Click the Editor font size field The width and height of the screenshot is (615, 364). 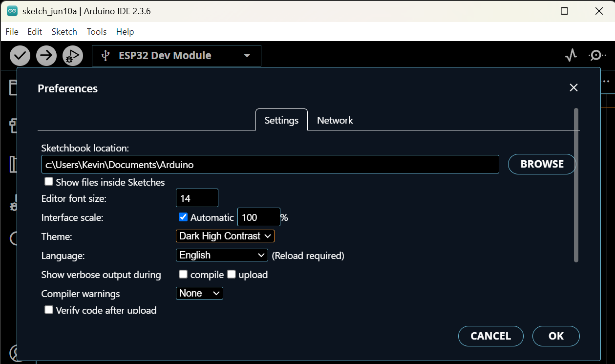pos(197,198)
